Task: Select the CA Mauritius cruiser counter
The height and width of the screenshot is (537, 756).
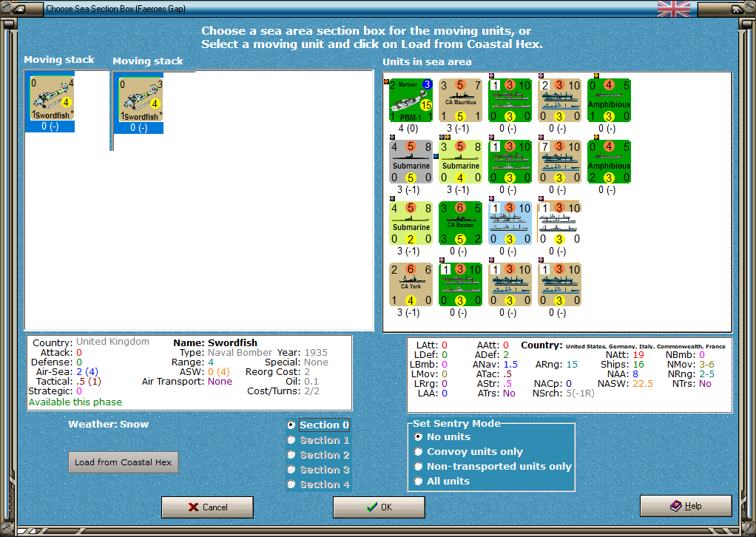Action: click(460, 101)
